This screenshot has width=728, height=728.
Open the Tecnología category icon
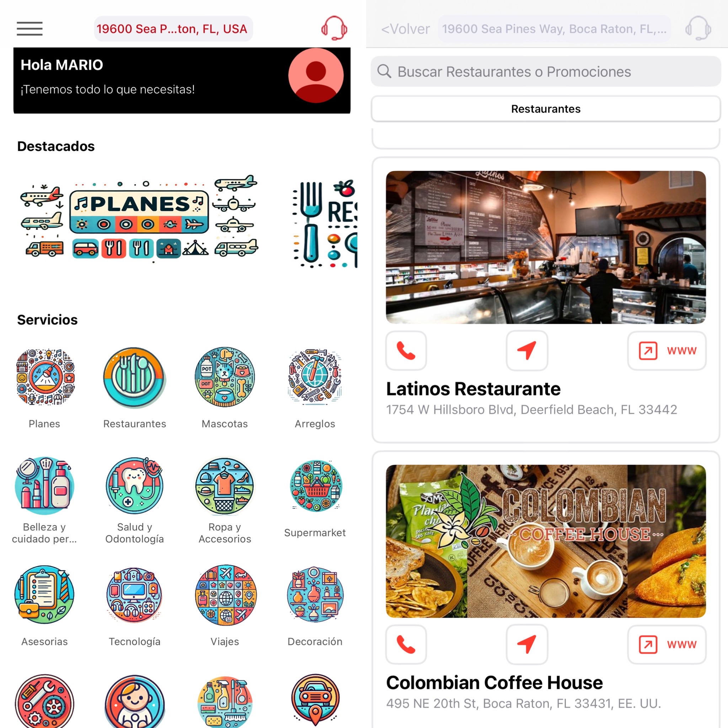click(x=134, y=595)
